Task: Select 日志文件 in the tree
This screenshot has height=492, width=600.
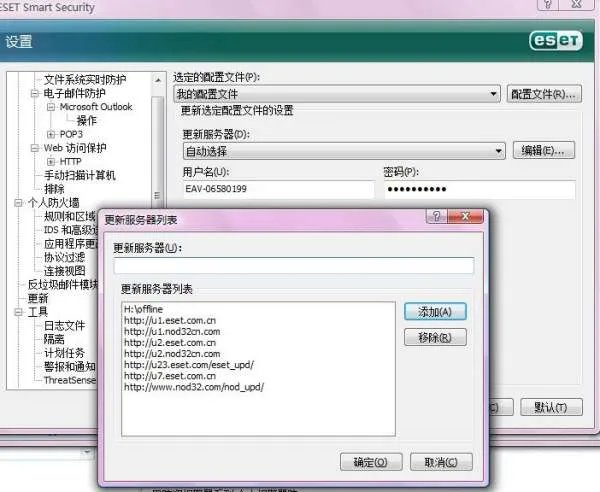Action: pos(64,326)
